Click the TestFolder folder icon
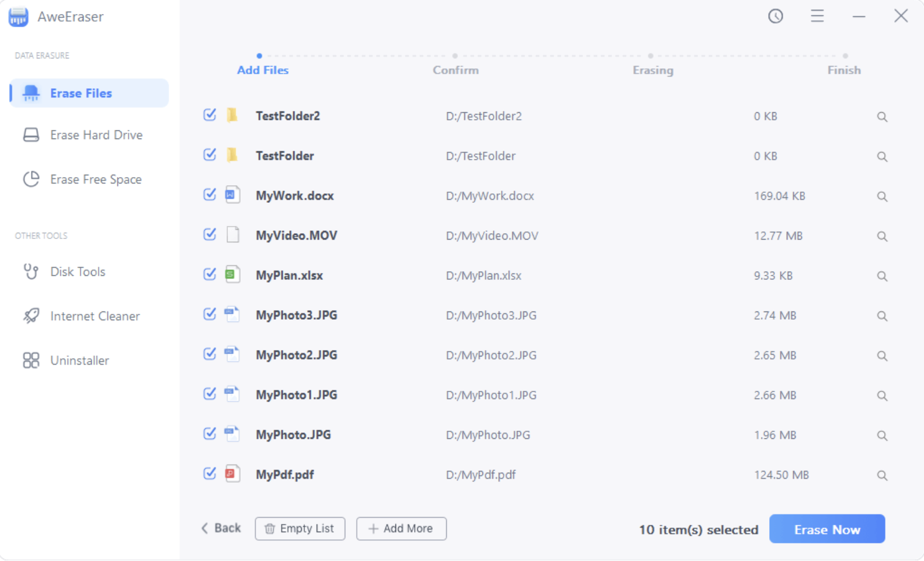 coord(232,155)
